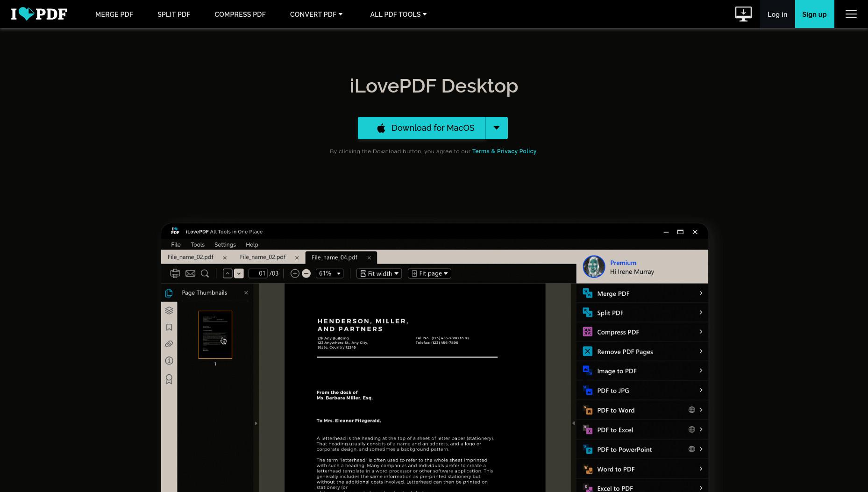Click the Log in button
The image size is (868, 492).
[777, 14]
